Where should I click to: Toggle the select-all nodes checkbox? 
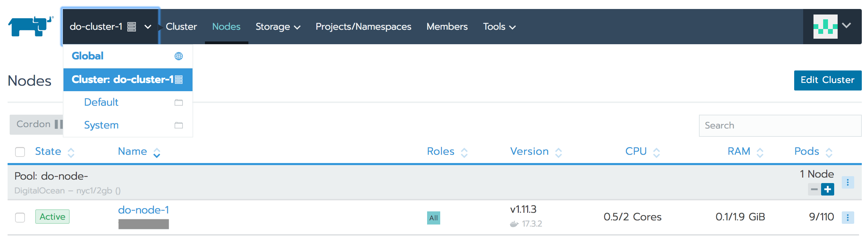point(20,152)
